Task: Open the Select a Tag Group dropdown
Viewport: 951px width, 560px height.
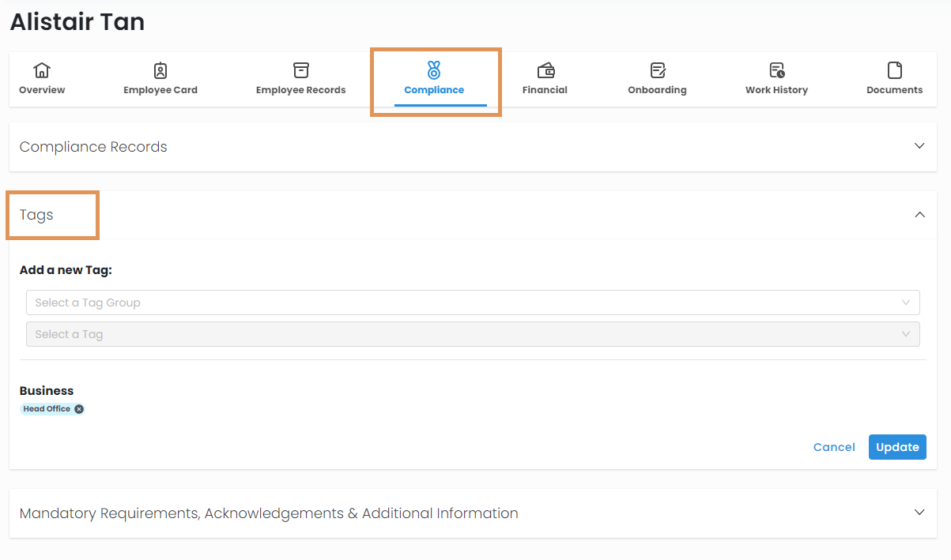Action: 472,303
